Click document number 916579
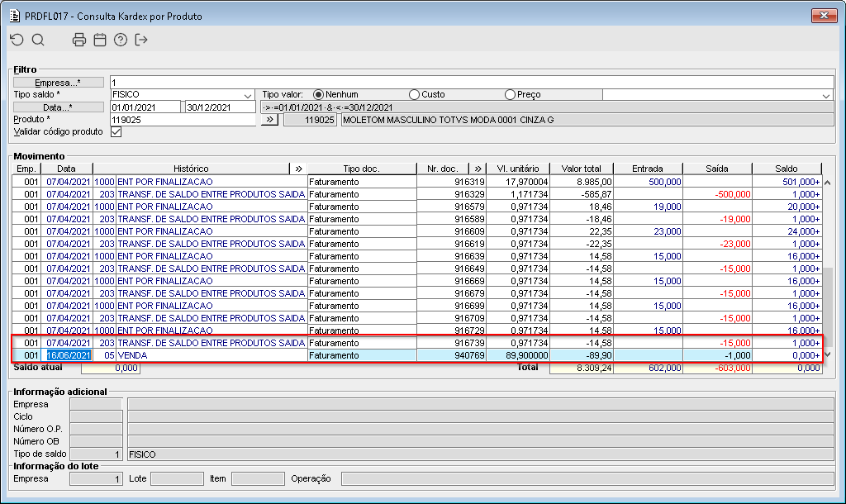 pos(469,207)
